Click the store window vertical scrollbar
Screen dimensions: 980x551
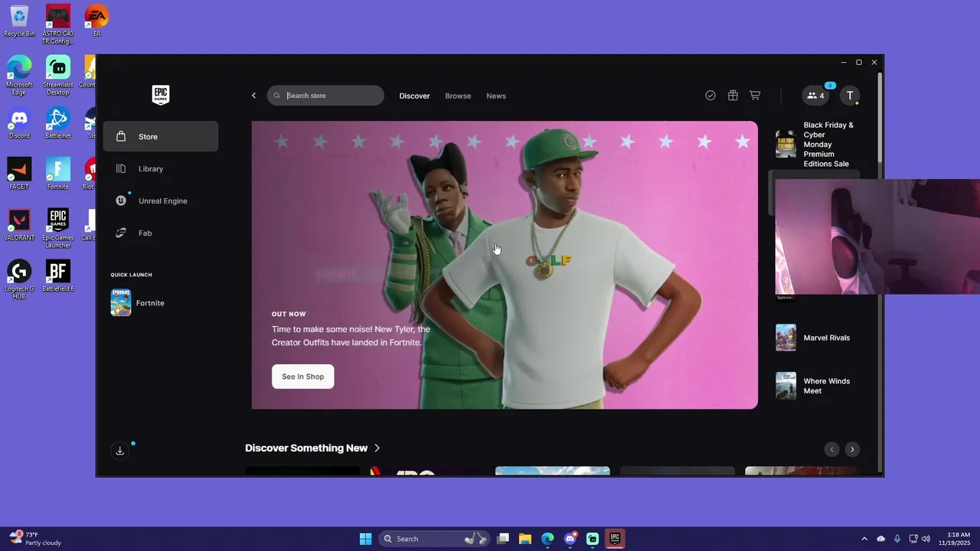[880, 118]
